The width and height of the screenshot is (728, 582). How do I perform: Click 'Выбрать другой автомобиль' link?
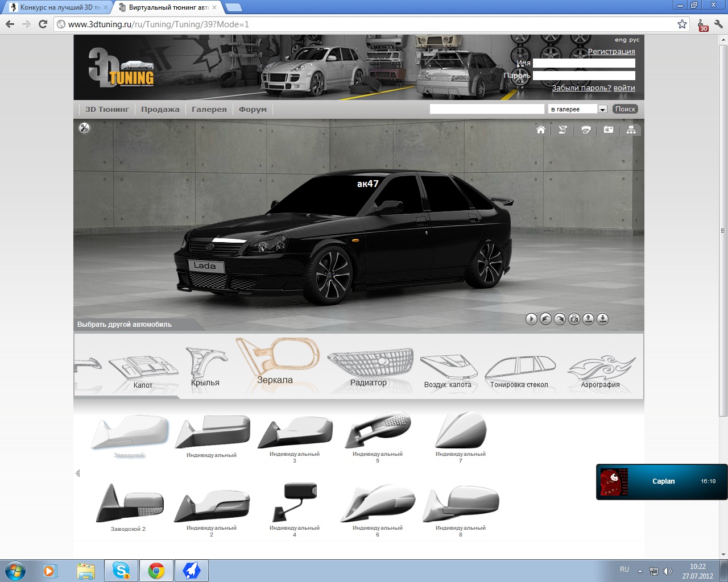coord(125,325)
